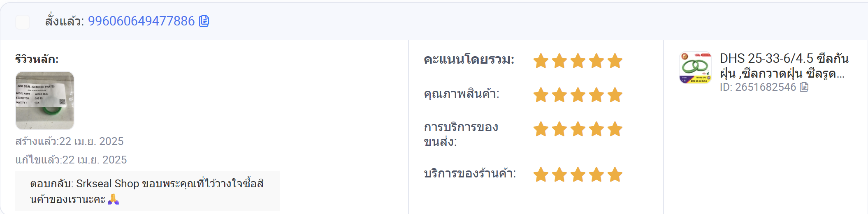The width and height of the screenshot is (868, 214).
Task: Copy product ID 2651682546 with the copy icon
Action: click(x=804, y=87)
